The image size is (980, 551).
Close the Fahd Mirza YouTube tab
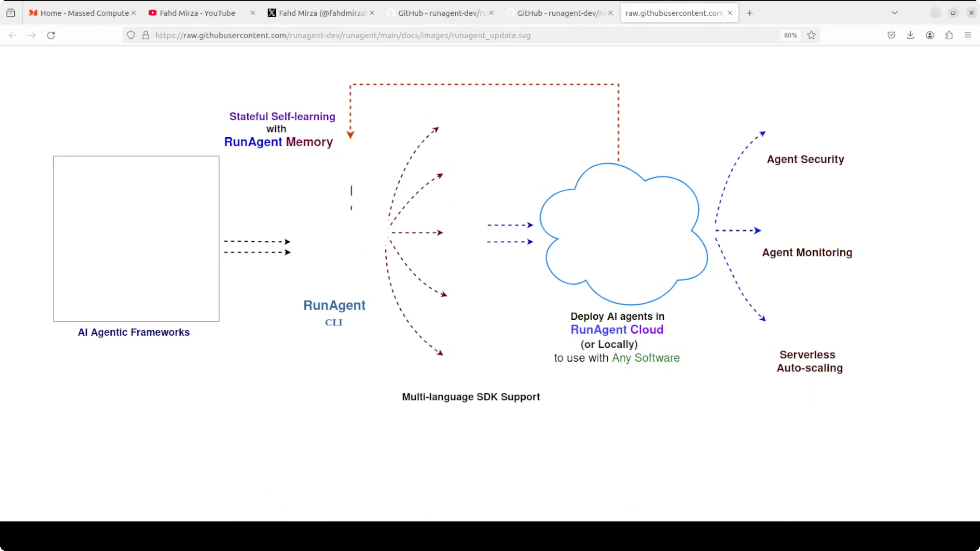point(253,13)
